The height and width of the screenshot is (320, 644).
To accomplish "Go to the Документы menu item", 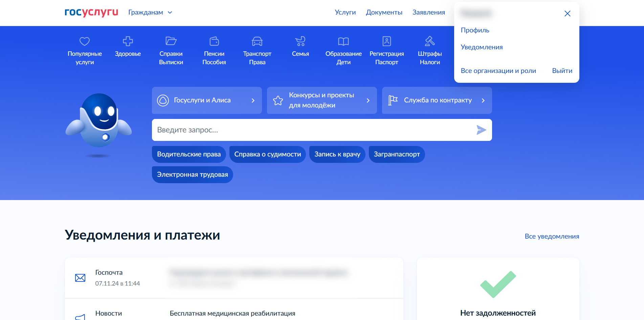I will tap(384, 13).
